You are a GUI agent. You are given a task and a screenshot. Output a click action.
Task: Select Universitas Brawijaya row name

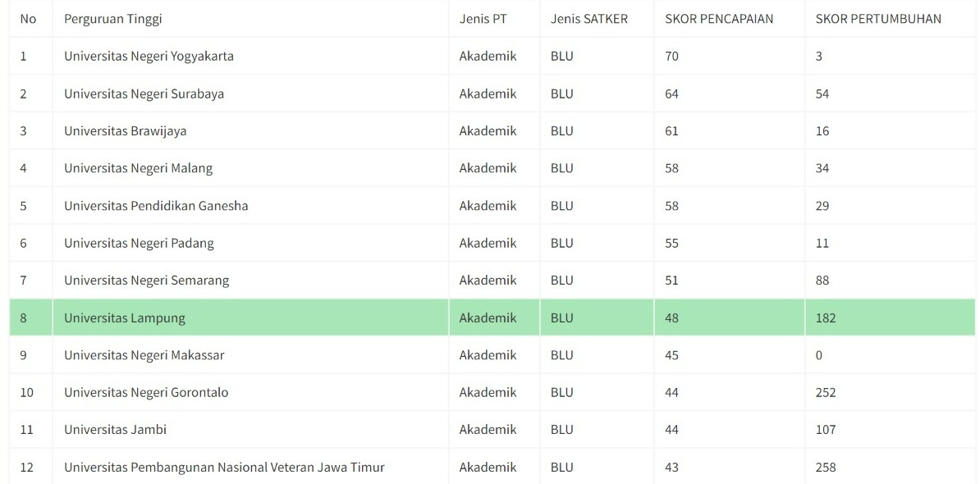coord(125,131)
